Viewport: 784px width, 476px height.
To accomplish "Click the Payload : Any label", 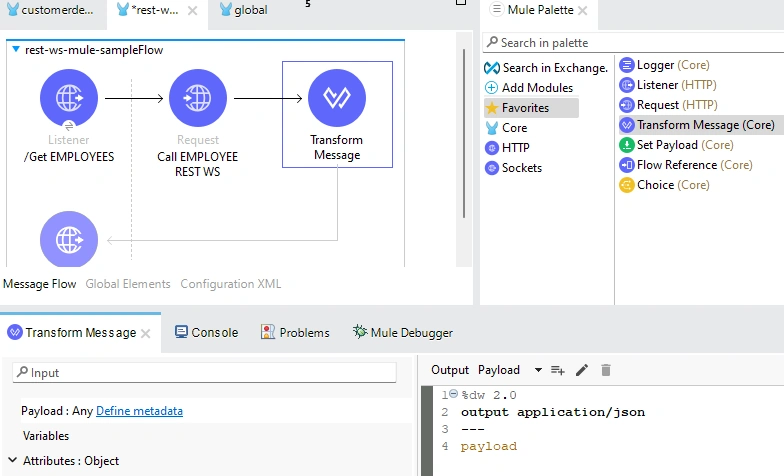I will pyautogui.click(x=57, y=410).
